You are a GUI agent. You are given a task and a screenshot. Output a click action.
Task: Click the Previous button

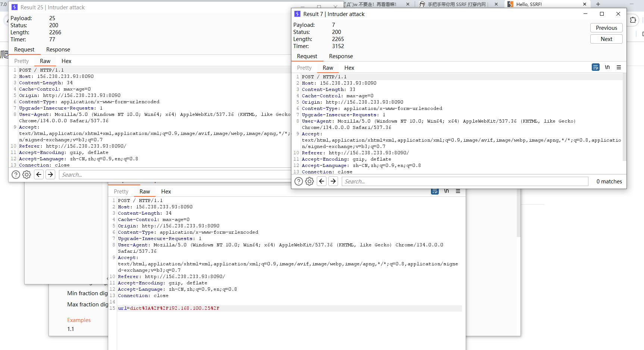point(606,28)
